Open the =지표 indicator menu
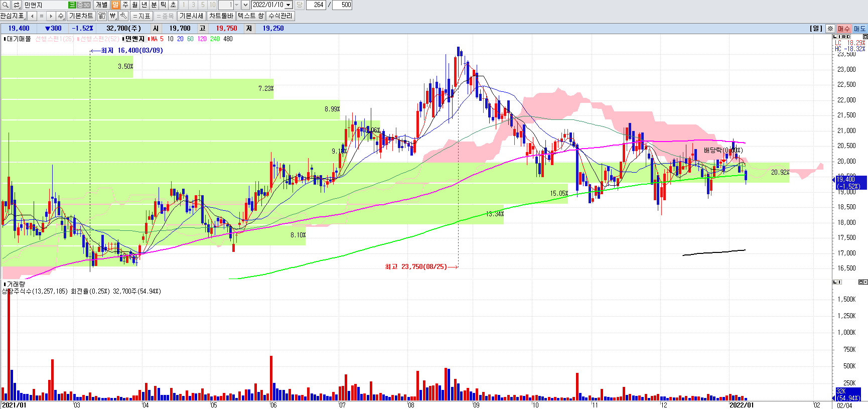The width and height of the screenshot is (868, 409). coord(141,16)
